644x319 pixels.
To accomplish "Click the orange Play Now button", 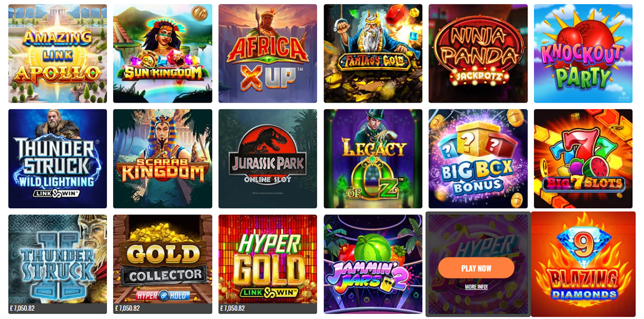I will click(476, 268).
